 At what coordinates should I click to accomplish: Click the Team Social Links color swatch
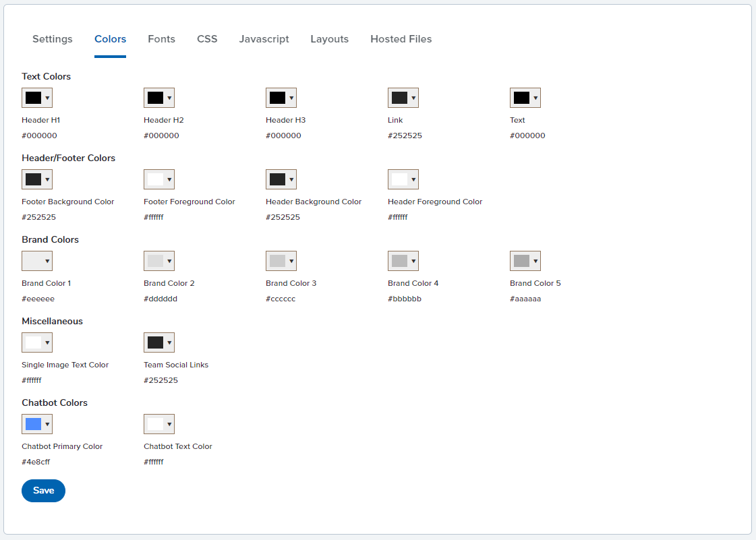[159, 342]
